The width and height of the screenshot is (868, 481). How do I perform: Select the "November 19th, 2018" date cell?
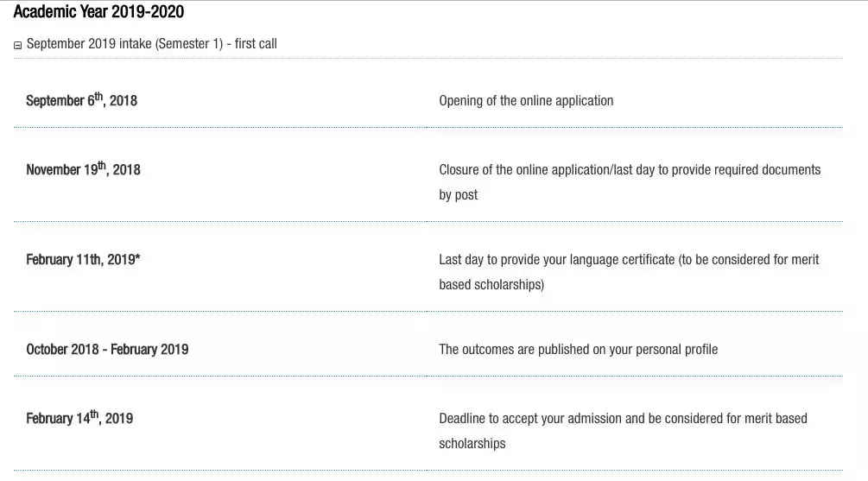pyautogui.click(x=83, y=169)
